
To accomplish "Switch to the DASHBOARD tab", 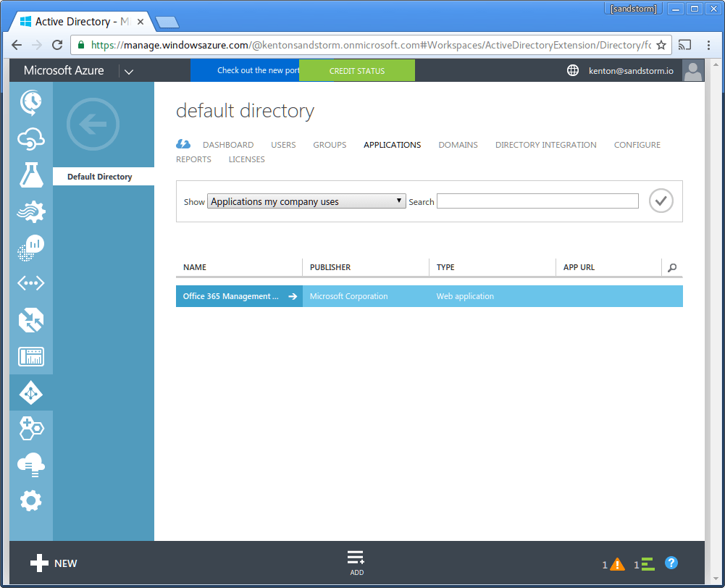I will click(x=228, y=145).
